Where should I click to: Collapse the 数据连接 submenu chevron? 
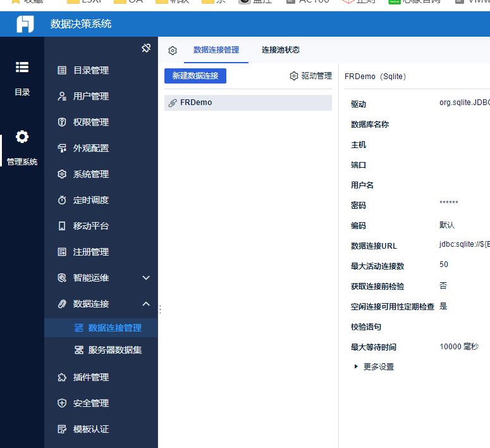(146, 304)
